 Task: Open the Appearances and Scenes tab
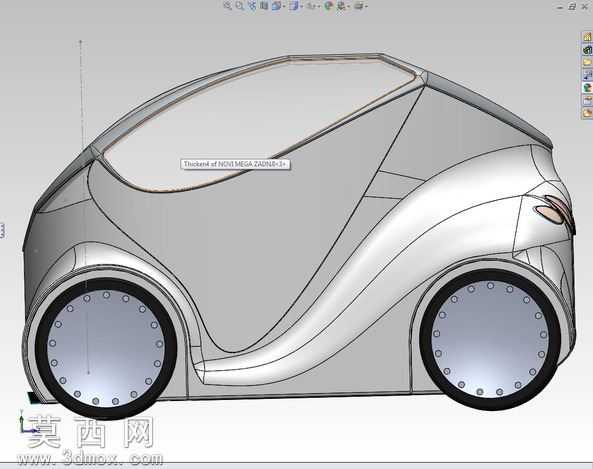(x=587, y=88)
